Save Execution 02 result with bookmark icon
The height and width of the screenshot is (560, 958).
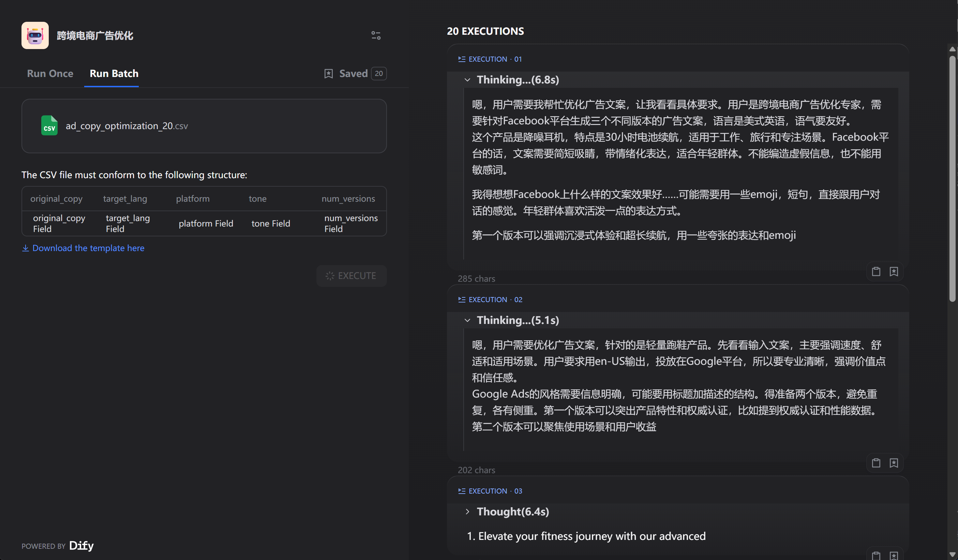[x=894, y=463]
